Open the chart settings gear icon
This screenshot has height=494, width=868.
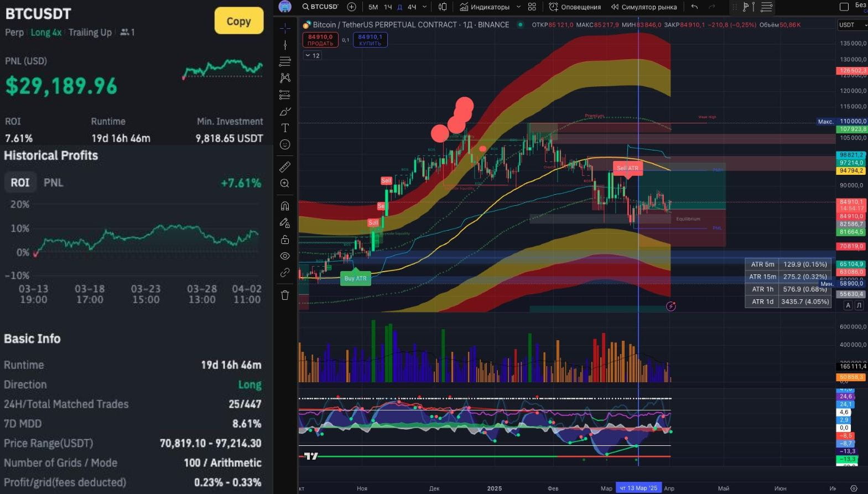pyautogui.click(x=854, y=488)
